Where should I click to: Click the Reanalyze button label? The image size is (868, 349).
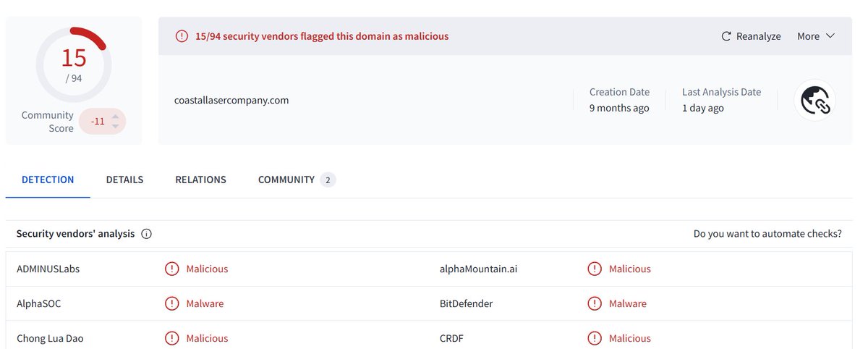(x=758, y=36)
